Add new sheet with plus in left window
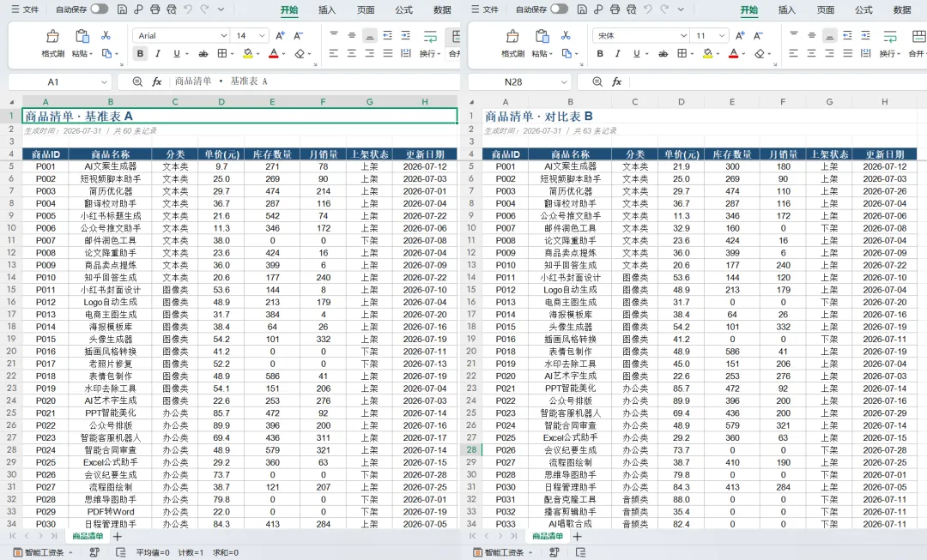Image resolution: width=927 pixels, height=560 pixels. [117, 536]
